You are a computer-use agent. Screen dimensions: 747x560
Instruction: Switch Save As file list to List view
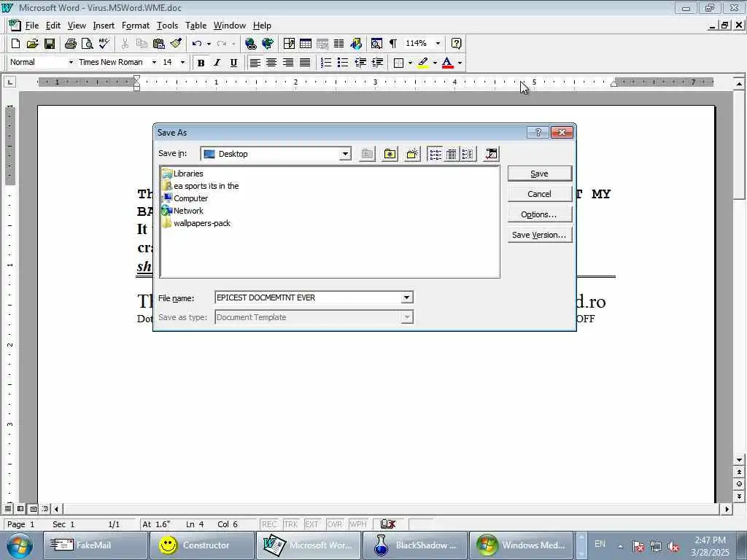pos(435,154)
